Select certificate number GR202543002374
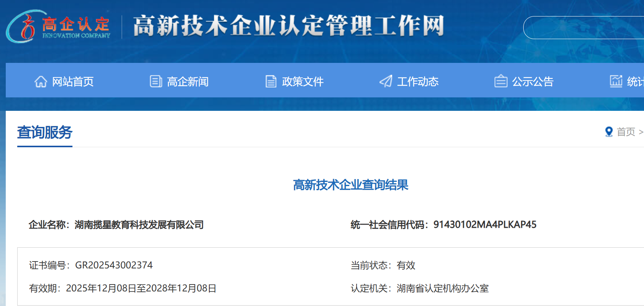 coord(114,265)
